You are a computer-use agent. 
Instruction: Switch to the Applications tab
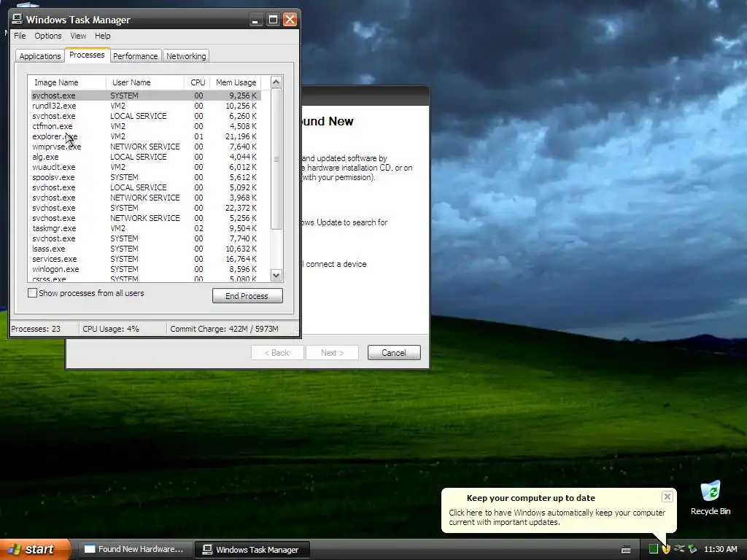tap(40, 55)
